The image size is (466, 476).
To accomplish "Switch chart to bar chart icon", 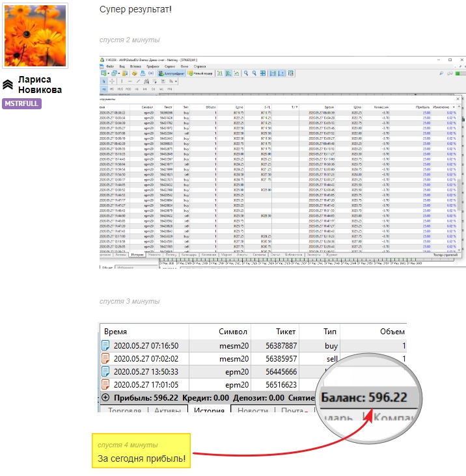I will click(x=220, y=73).
